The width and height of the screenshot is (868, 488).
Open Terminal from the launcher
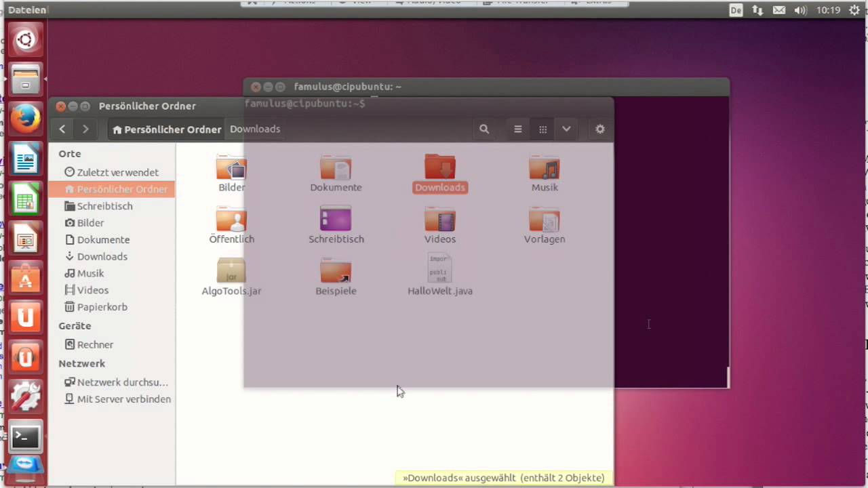coord(26,437)
